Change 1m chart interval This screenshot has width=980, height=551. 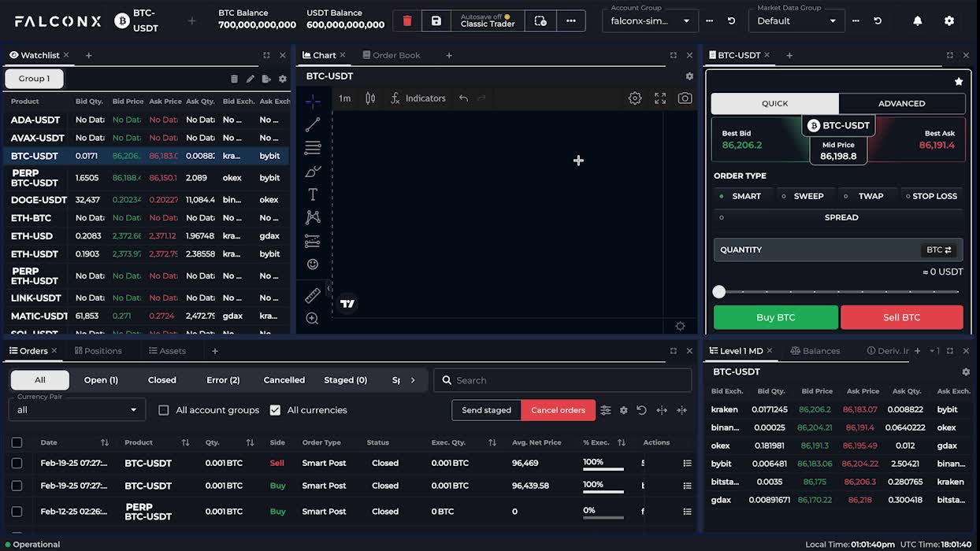tap(344, 98)
